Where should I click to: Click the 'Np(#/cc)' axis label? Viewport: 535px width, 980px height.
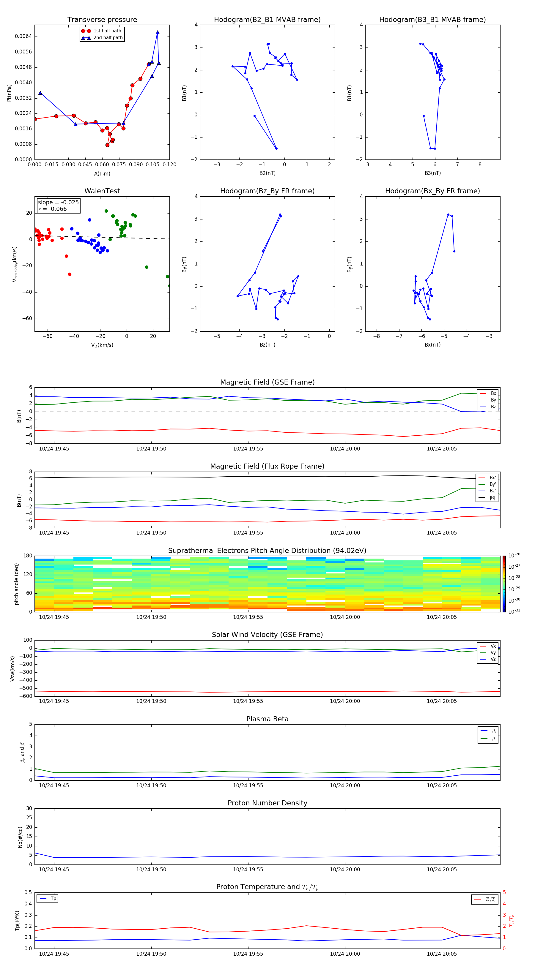pos(20,837)
